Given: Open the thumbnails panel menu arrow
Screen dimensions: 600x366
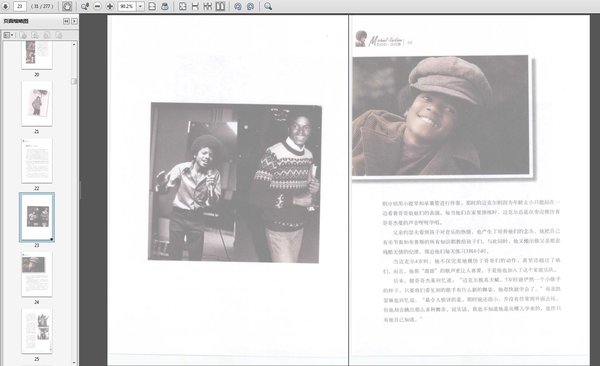Looking at the screenshot, I should [x=74, y=21].
